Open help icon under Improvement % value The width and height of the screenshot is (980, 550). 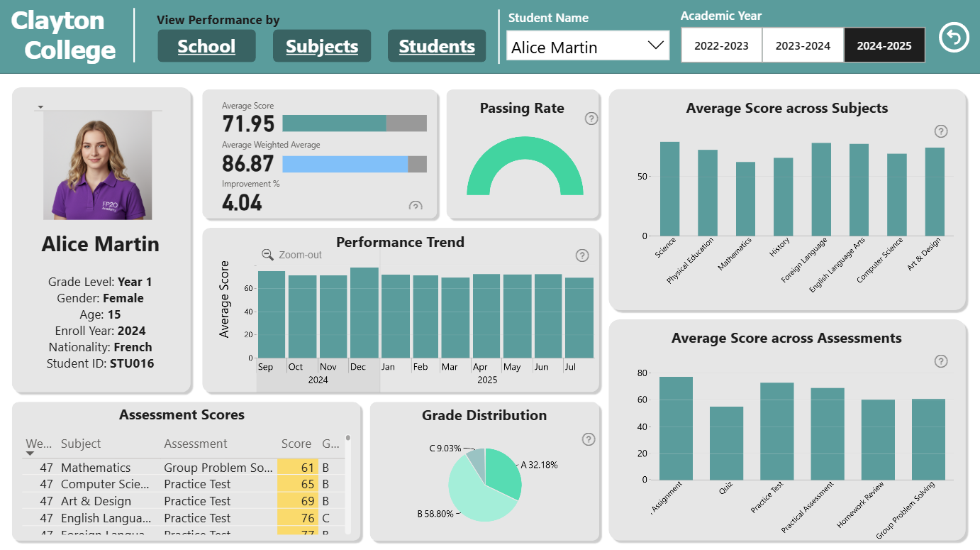point(416,207)
